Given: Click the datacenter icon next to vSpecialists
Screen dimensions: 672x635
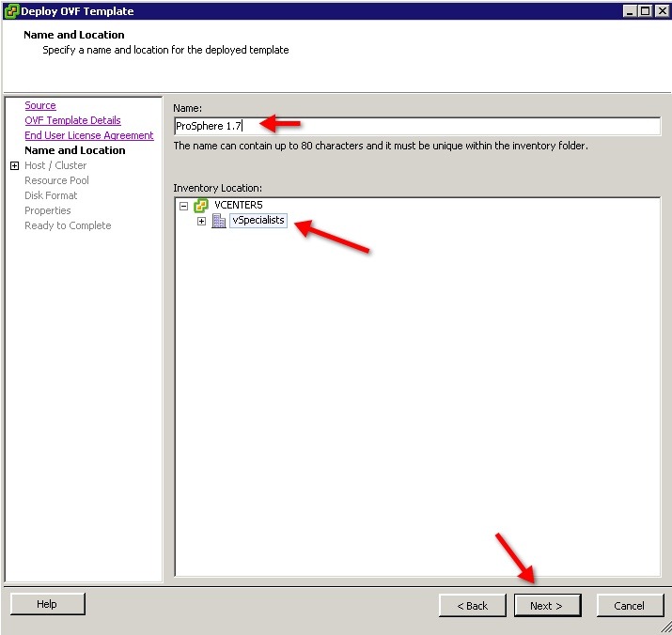Looking at the screenshot, I should click(x=219, y=221).
